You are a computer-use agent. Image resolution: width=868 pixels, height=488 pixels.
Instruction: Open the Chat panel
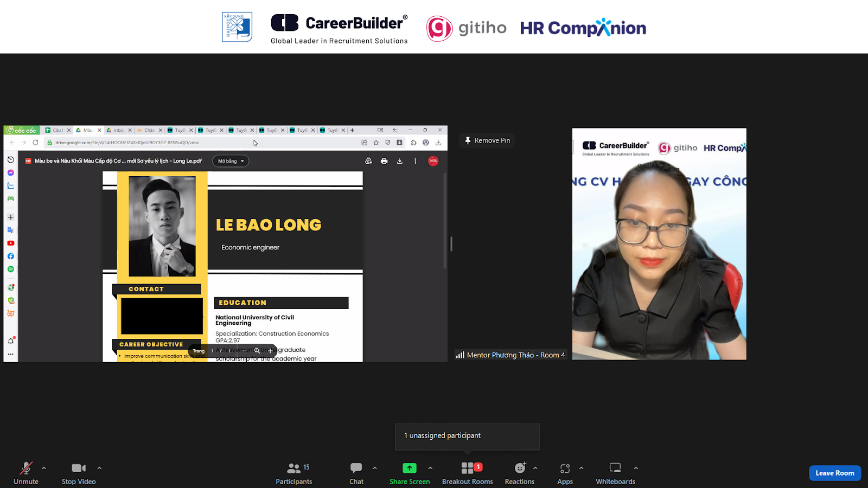pyautogui.click(x=356, y=473)
